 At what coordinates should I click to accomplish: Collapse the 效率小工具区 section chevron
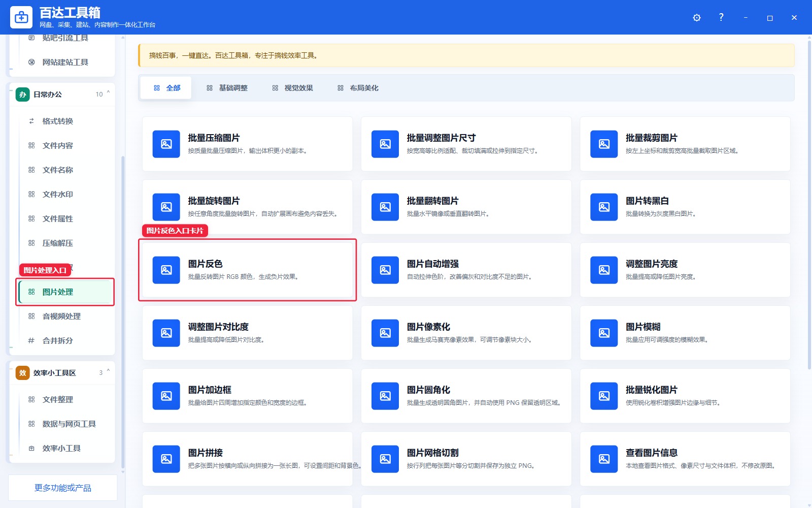click(x=108, y=371)
